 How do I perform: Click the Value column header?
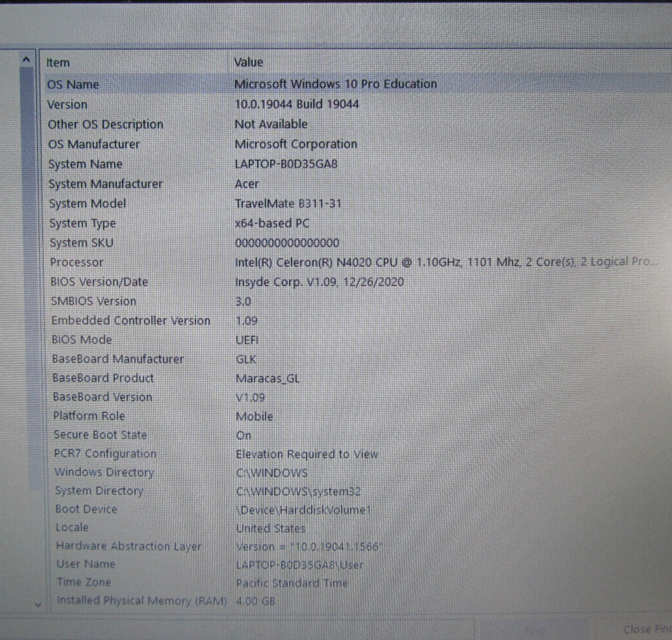[x=248, y=62]
